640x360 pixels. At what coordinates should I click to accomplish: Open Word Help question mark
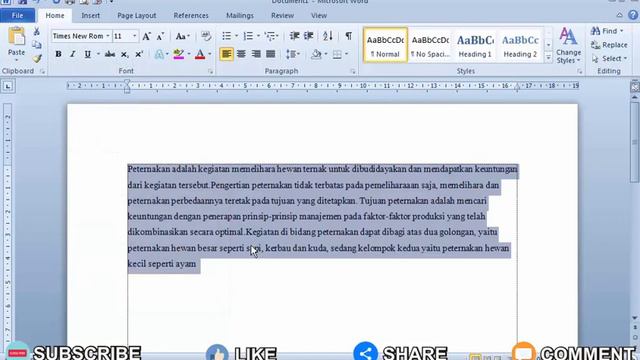[x=633, y=15]
